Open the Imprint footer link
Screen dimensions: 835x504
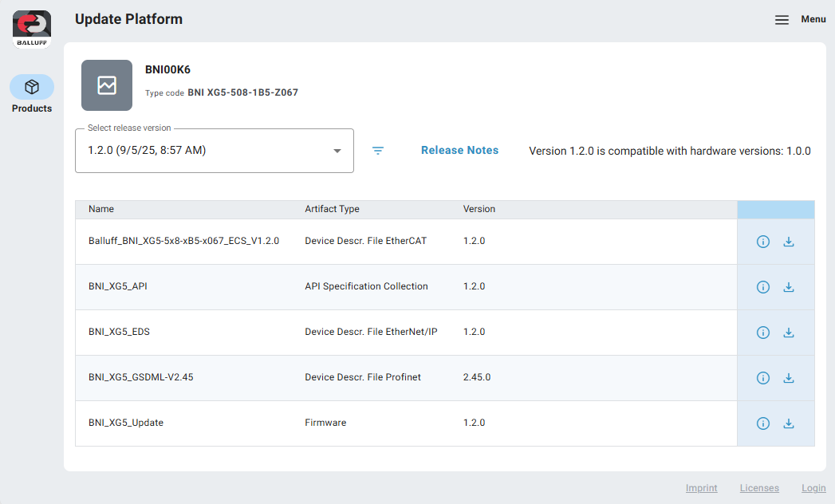pos(701,488)
